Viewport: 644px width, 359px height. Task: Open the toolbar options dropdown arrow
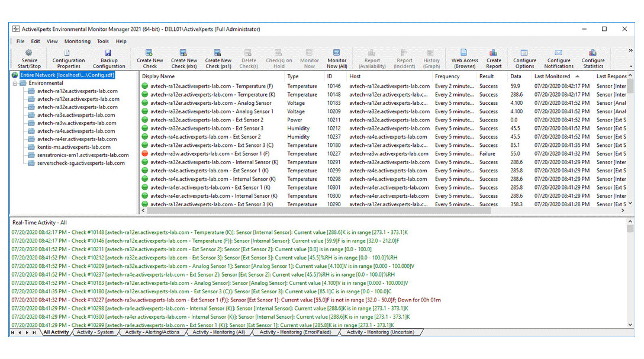click(x=631, y=66)
